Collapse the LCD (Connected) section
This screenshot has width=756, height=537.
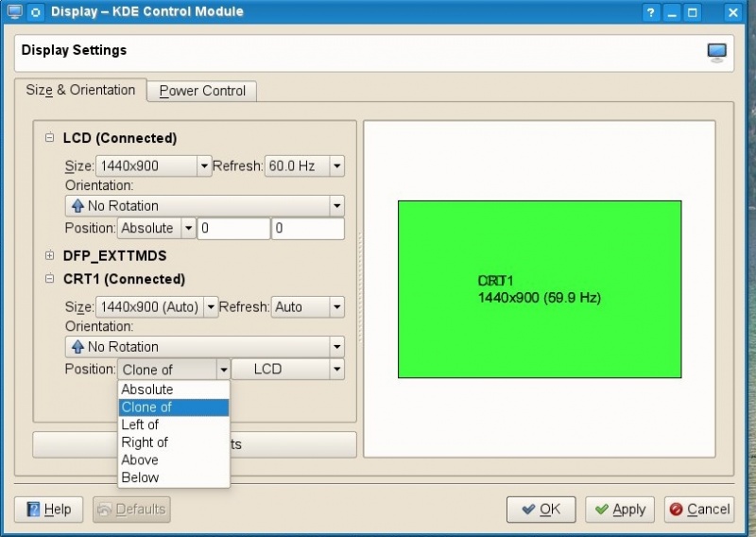[x=50, y=138]
